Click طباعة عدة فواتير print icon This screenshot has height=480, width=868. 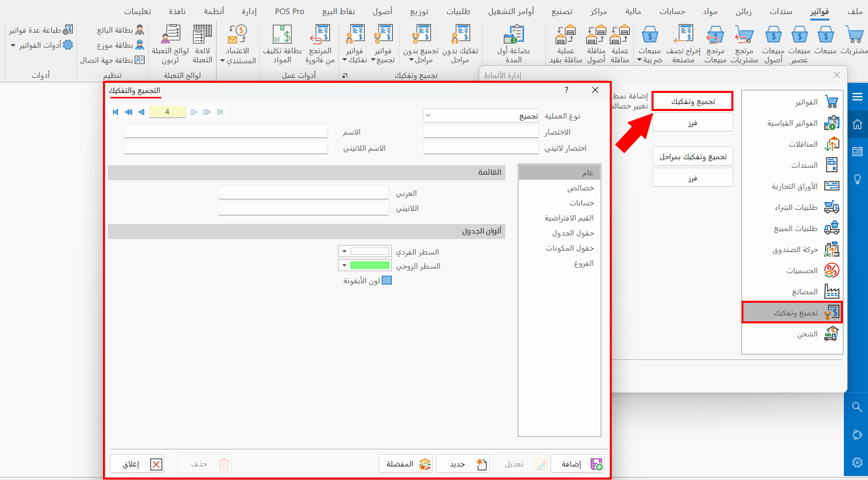pos(41,30)
